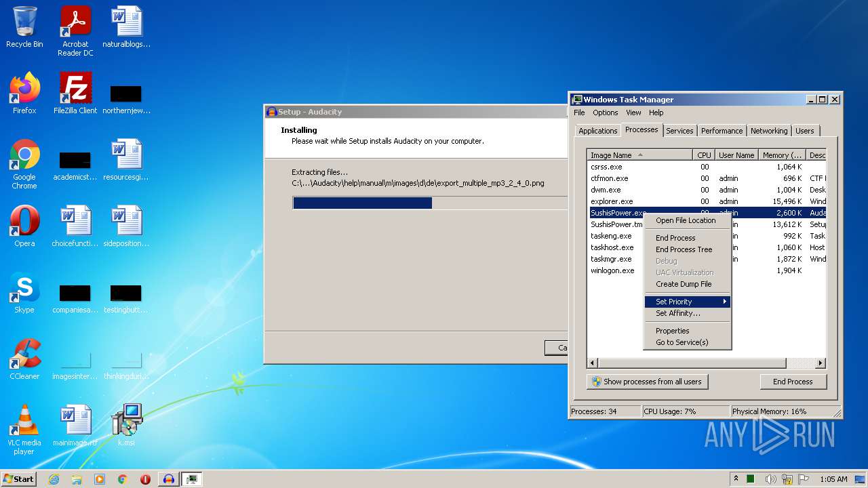The image size is (868, 488).
Task: Select the testingbutt desktop file icon
Action: click(126, 298)
